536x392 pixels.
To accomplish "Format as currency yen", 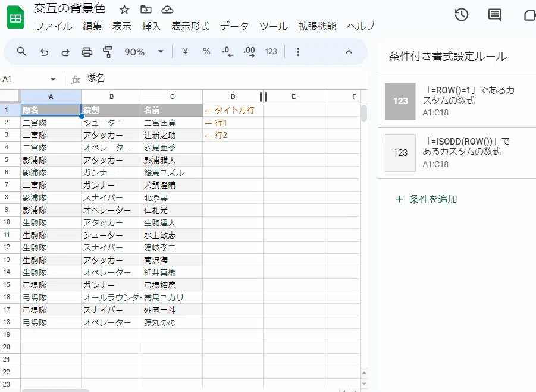I will tap(185, 51).
